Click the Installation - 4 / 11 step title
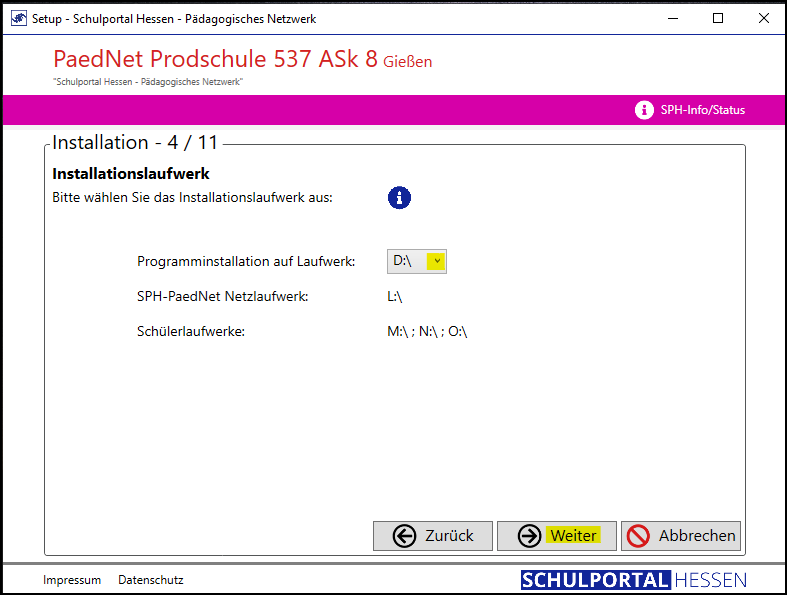787x595 pixels. coord(135,143)
